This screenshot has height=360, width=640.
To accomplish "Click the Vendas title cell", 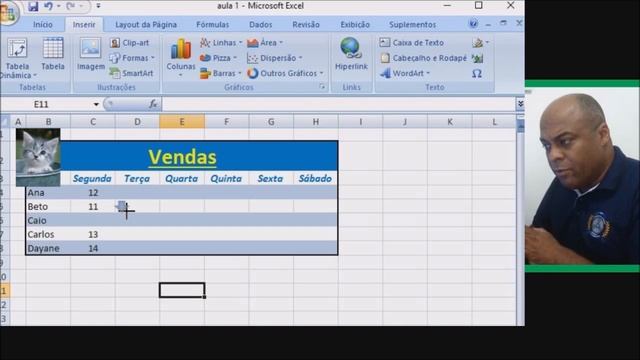I will pyautogui.click(x=182, y=157).
